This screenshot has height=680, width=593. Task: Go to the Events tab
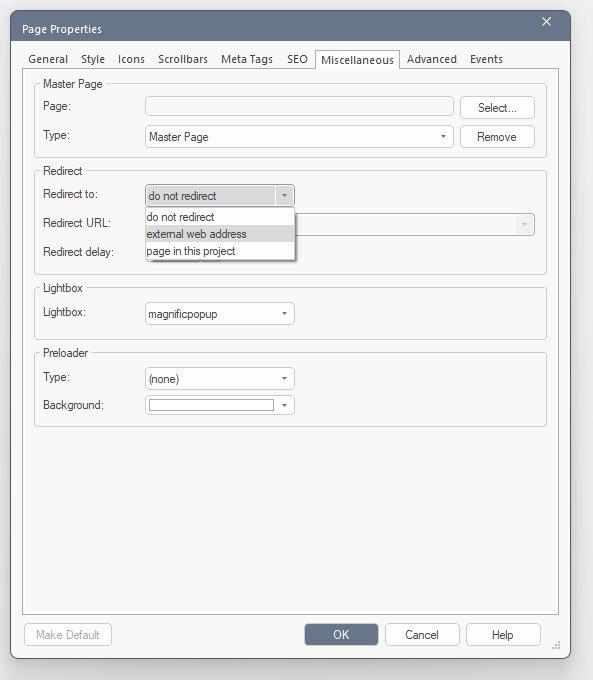pos(486,59)
